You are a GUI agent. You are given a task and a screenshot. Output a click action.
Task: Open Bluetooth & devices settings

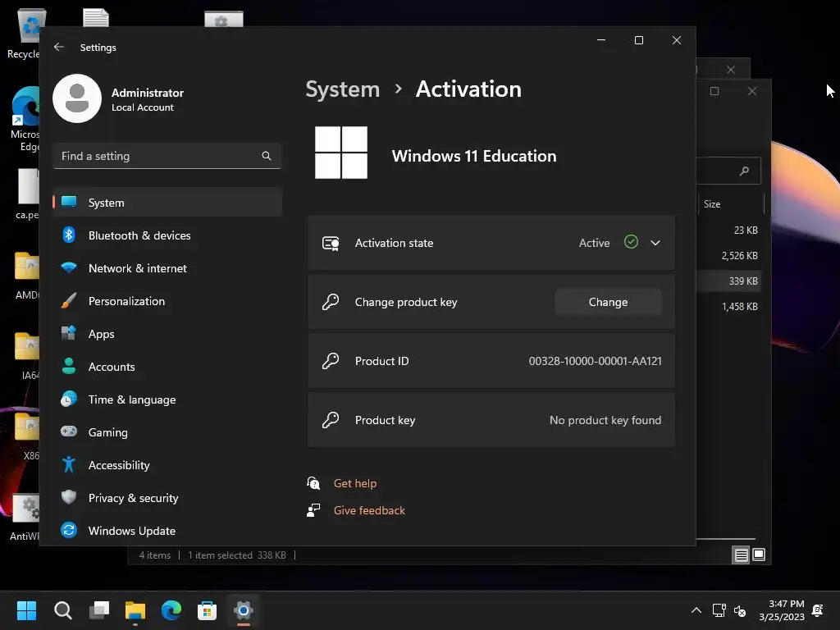[167, 235]
